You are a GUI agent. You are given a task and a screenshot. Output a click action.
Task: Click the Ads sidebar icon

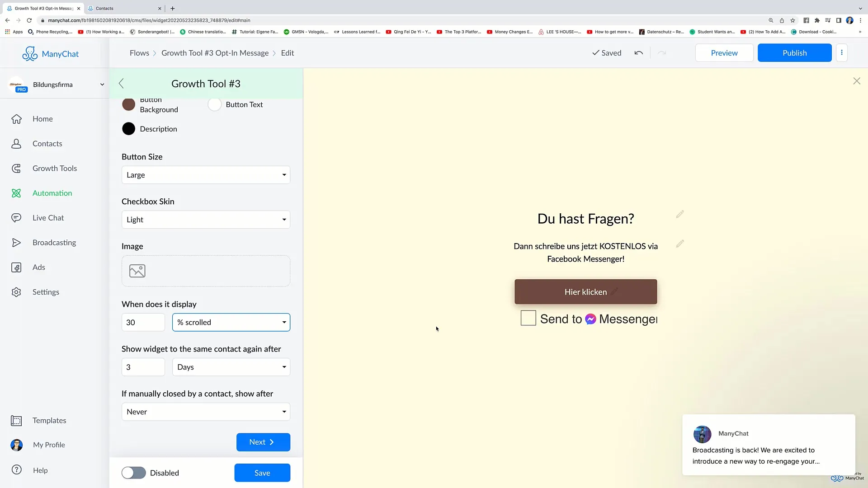pyautogui.click(x=16, y=267)
